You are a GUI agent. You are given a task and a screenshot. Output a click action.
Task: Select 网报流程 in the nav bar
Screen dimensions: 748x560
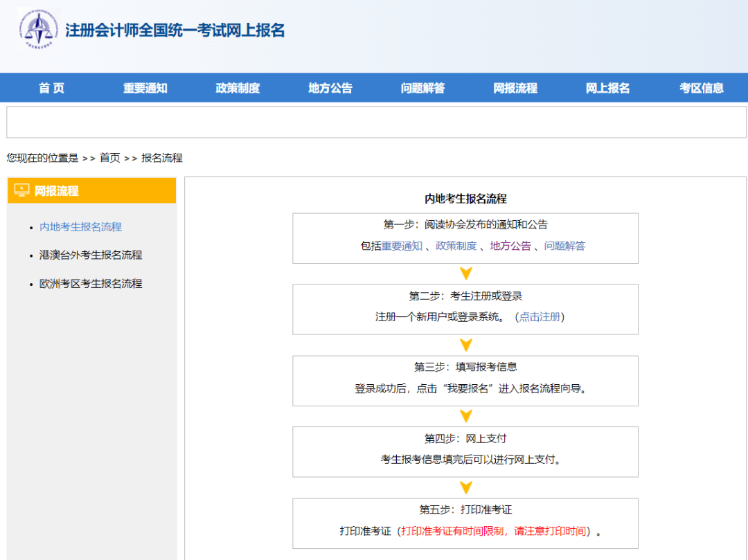coord(515,88)
